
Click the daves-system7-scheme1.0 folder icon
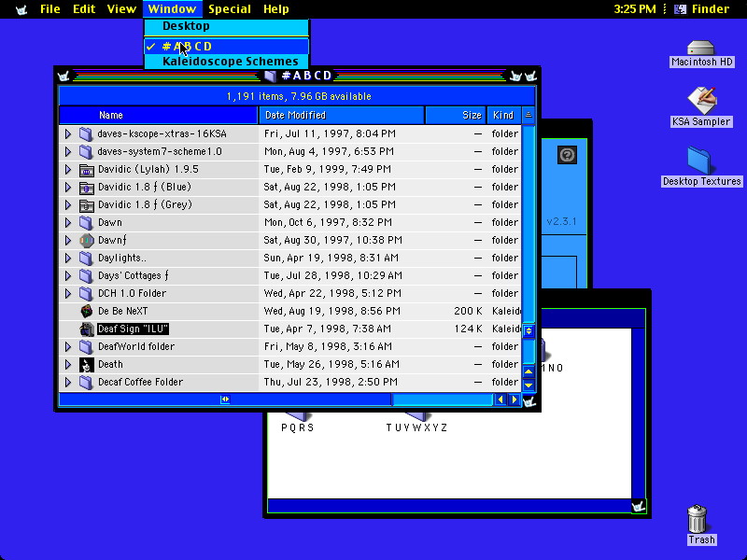(86, 151)
